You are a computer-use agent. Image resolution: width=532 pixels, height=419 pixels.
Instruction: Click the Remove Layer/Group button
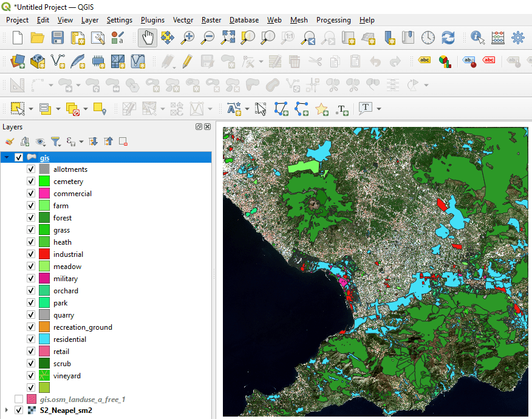click(123, 141)
